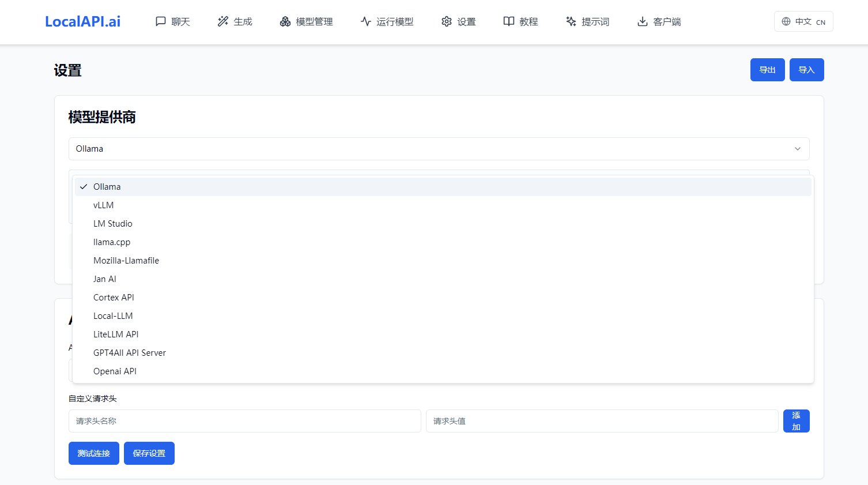Open the language switcher globe button

pos(803,21)
